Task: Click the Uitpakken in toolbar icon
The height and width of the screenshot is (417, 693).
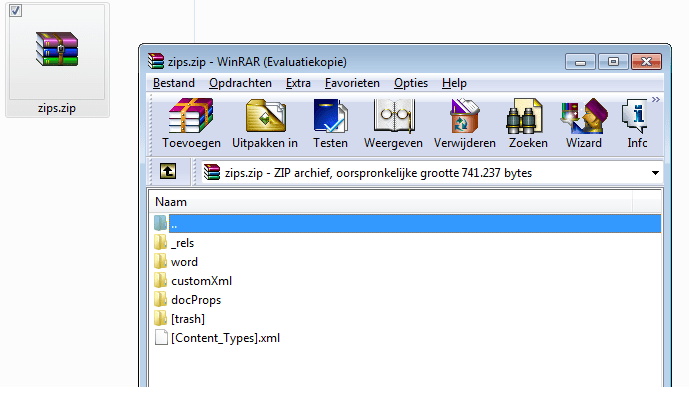Action: [265, 123]
